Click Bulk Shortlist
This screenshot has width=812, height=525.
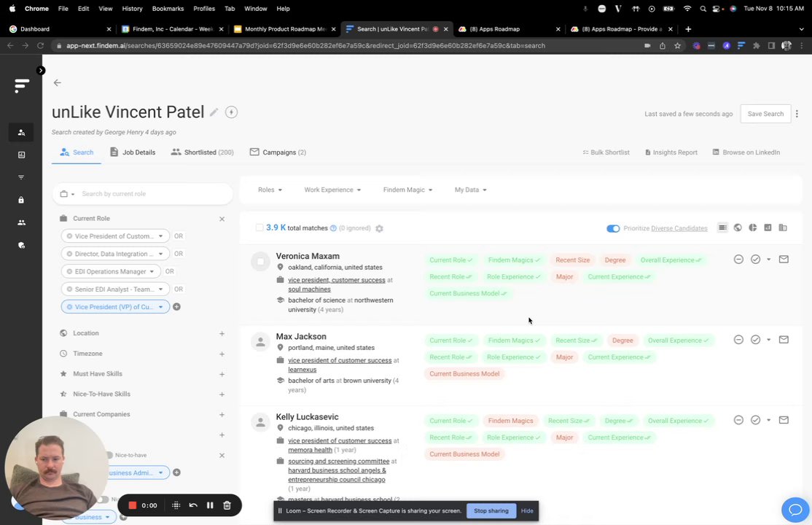pyautogui.click(x=606, y=152)
